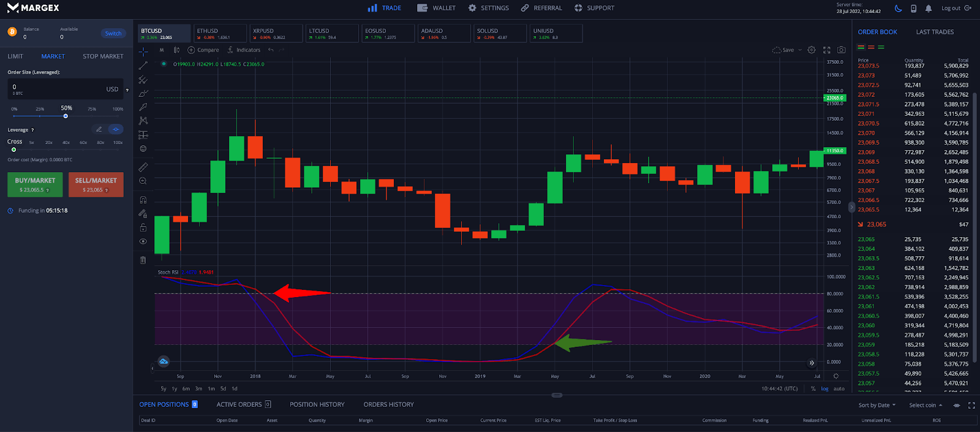Click the trash icon to remove drawings

(143, 260)
